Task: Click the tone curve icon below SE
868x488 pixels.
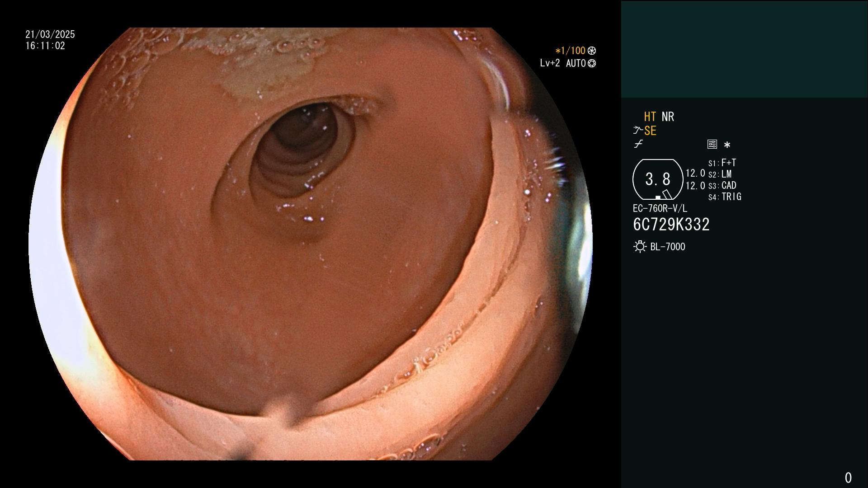Action: click(638, 144)
